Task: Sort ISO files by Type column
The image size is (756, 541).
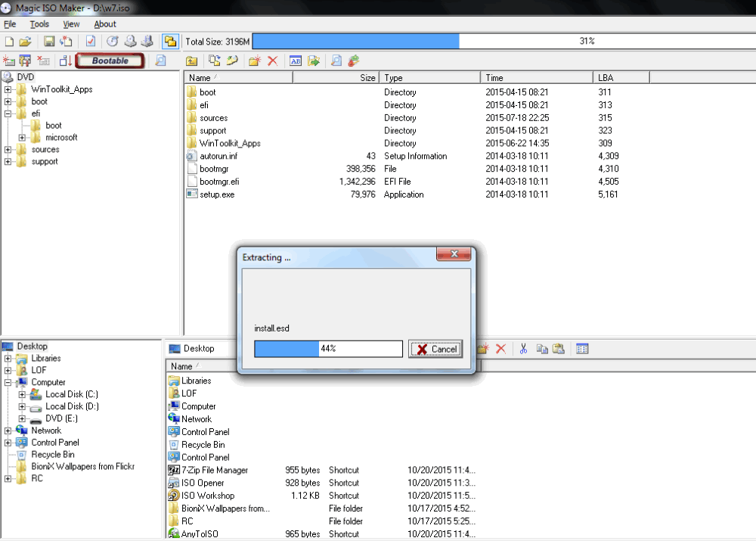Action: coord(429,78)
